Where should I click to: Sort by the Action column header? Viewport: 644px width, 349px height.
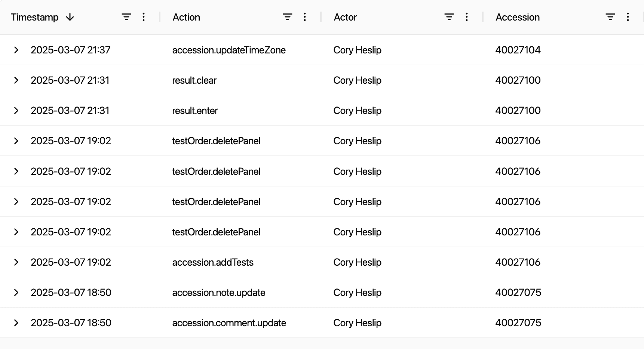pos(186,17)
